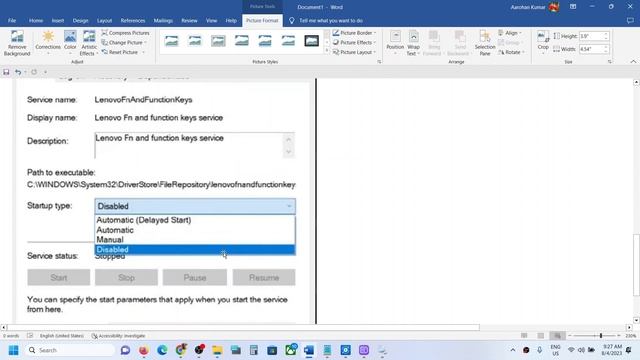
Task: Open Artistic Effects gallery
Action: (89, 42)
